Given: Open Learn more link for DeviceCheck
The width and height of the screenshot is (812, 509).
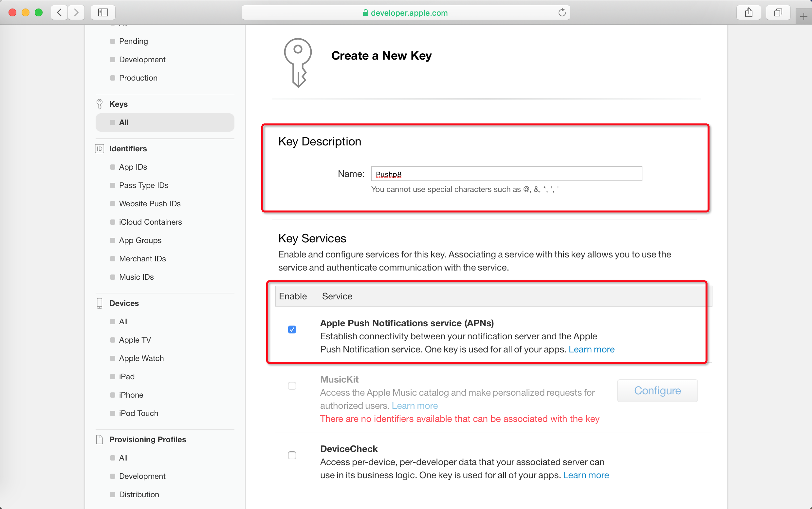Looking at the screenshot, I should (586, 475).
